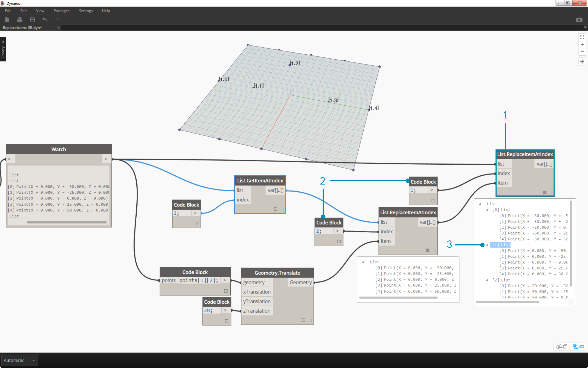This screenshot has width=588, height=368.
Task: Click the zoom out minus icon
Action: tap(582, 52)
